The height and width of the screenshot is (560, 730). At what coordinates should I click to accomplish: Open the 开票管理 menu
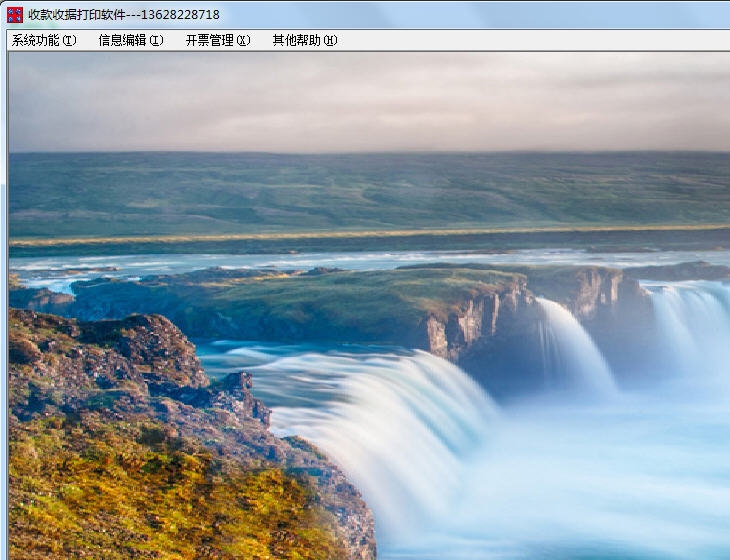point(217,41)
